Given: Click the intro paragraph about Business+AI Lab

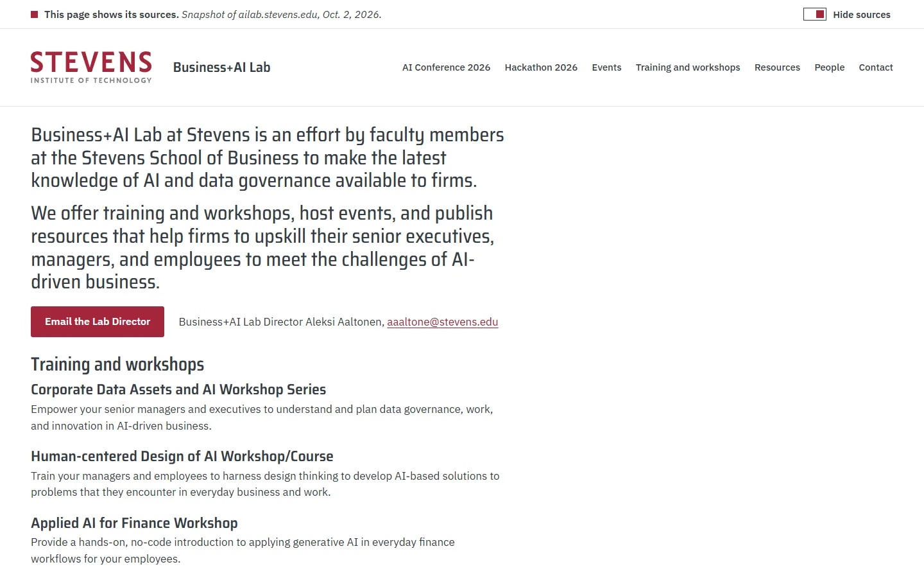Looking at the screenshot, I should click(x=268, y=157).
